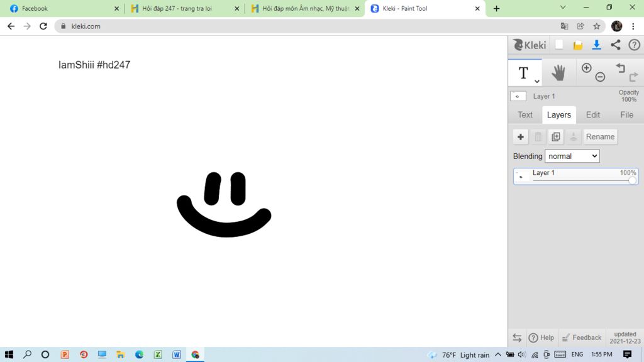Open Chrome's three-dot menu
This screenshot has height=362, width=644.
(x=633, y=26)
